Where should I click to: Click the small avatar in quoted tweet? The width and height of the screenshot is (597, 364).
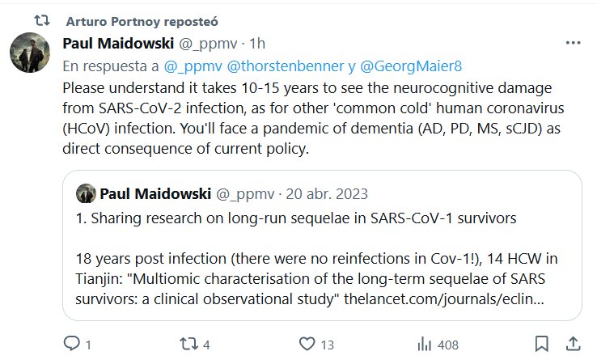click(x=86, y=194)
